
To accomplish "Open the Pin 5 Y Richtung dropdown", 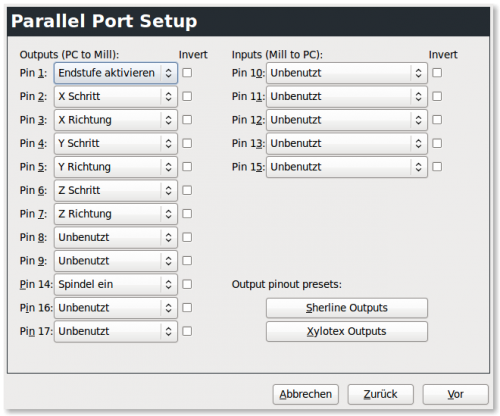I will click(x=116, y=167).
